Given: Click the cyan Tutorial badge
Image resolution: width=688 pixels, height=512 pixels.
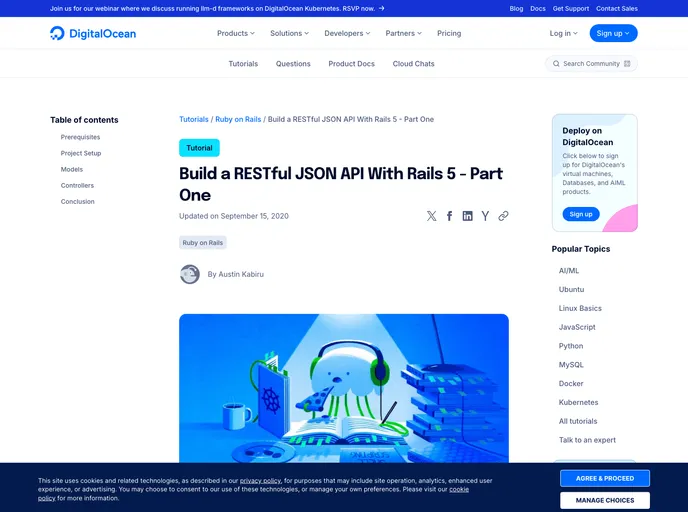Looking at the screenshot, I should 199,148.
